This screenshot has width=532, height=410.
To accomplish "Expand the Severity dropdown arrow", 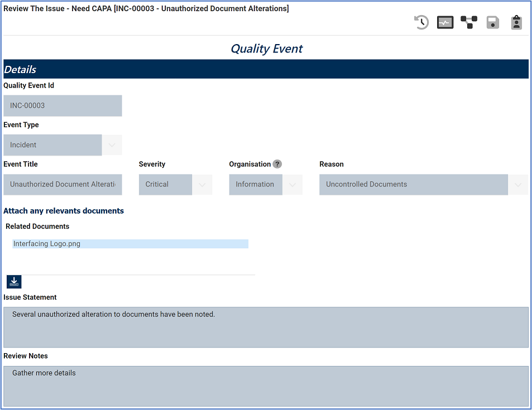I will [x=202, y=185].
